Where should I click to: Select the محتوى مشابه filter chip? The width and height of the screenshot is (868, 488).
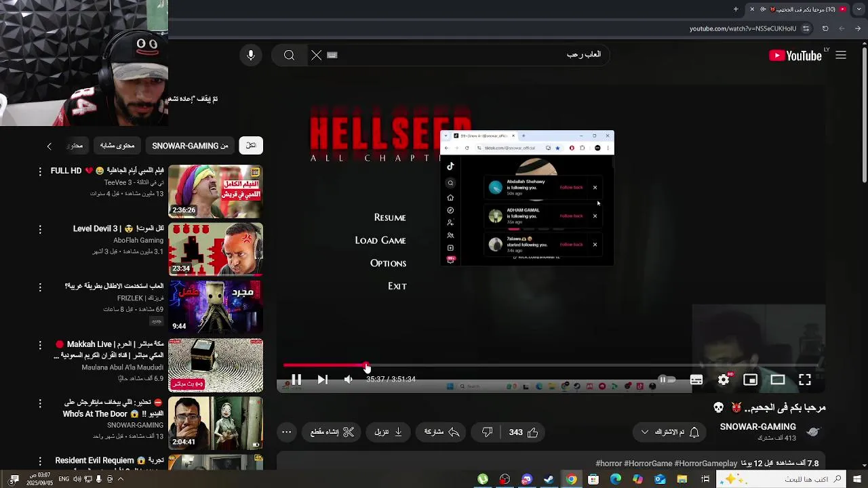[117, 146]
